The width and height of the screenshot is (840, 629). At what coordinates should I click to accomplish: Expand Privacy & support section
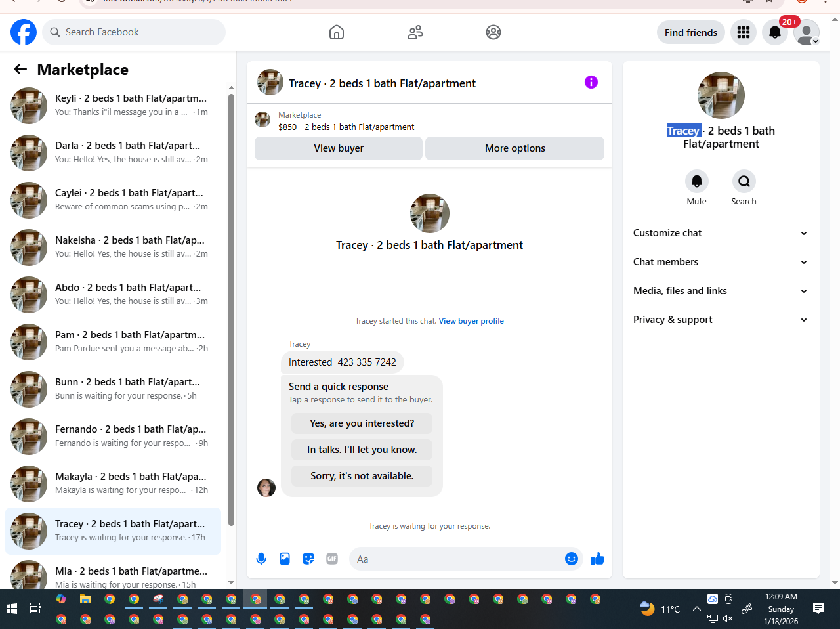(721, 320)
